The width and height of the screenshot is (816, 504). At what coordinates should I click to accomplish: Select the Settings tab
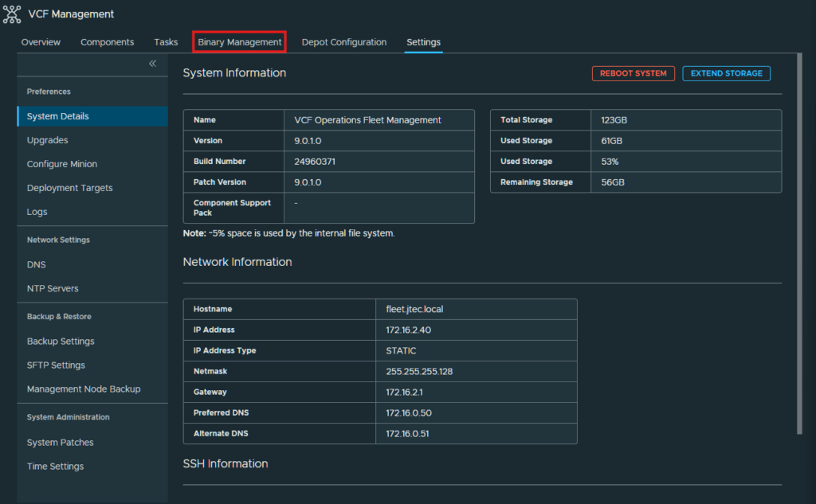tap(424, 42)
